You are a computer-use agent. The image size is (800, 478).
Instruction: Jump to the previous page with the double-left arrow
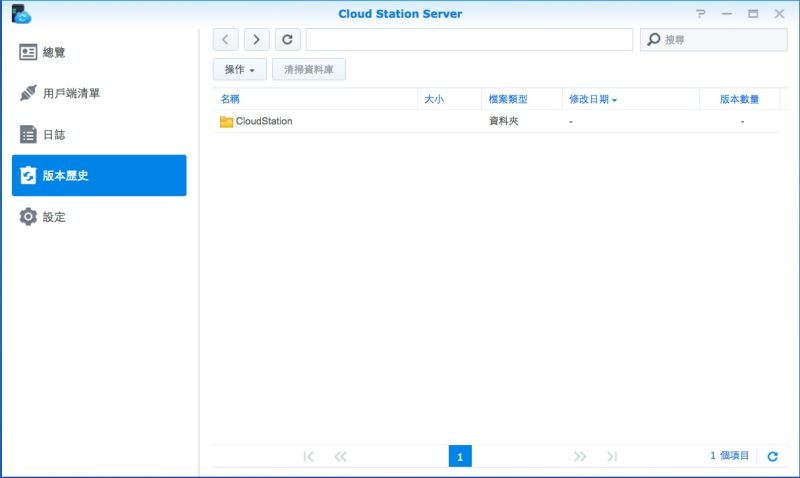[x=340, y=456]
